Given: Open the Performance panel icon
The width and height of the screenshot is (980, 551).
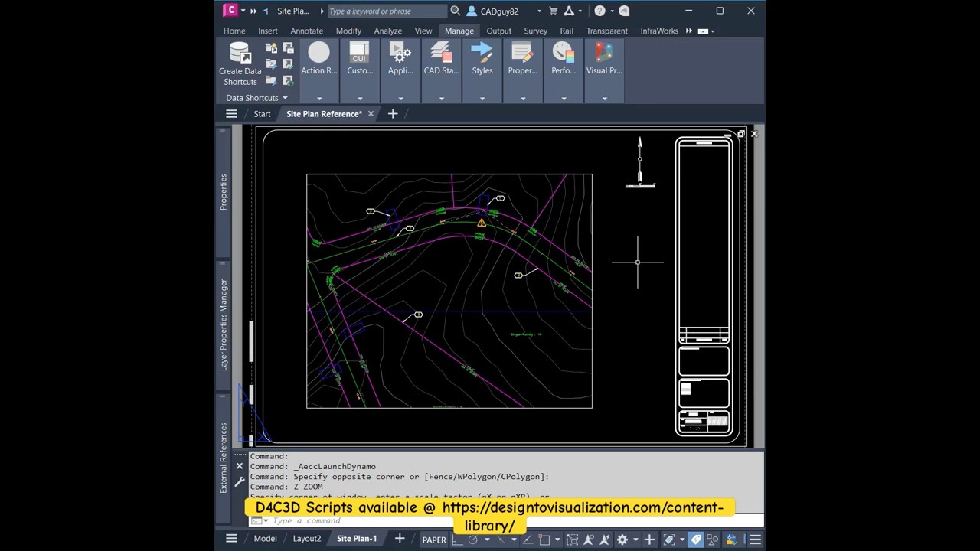Looking at the screenshot, I should (563, 53).
